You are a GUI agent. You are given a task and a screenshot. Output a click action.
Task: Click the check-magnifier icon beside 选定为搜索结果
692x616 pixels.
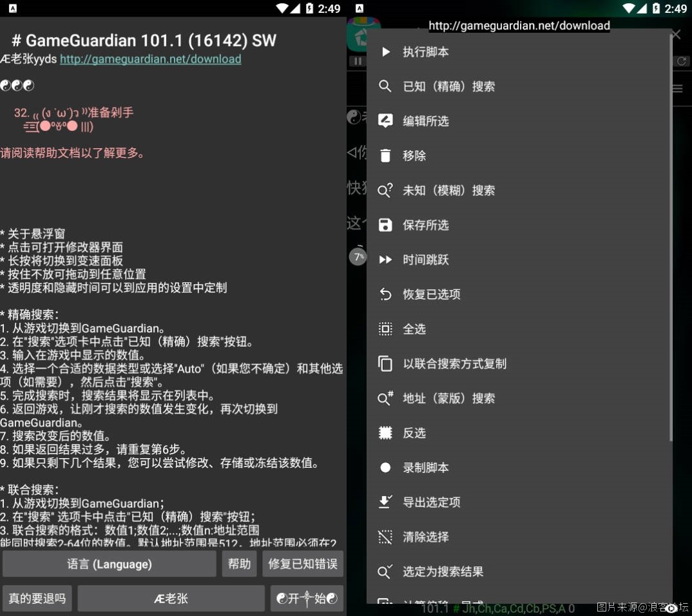point(385,572)
